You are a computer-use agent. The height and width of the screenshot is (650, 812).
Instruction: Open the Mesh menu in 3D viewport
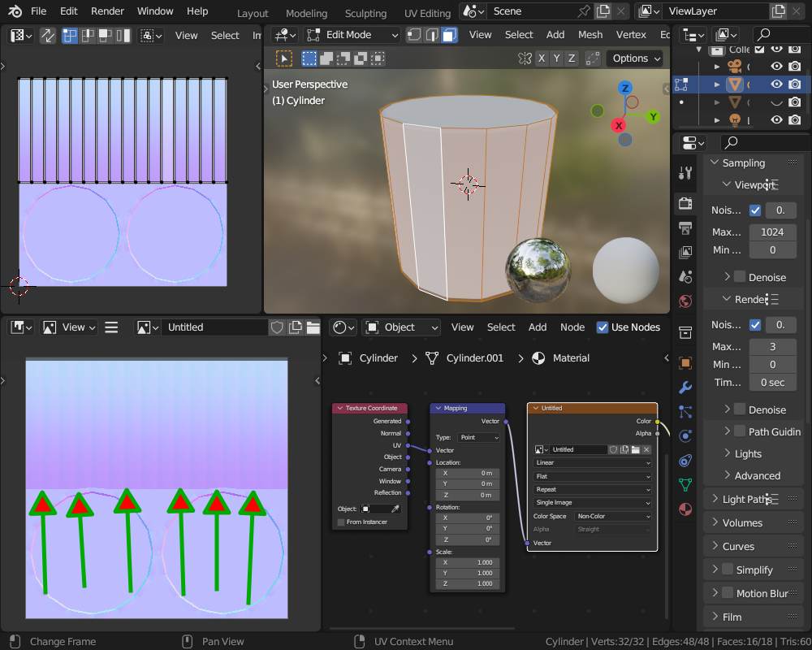coord(590,35)
